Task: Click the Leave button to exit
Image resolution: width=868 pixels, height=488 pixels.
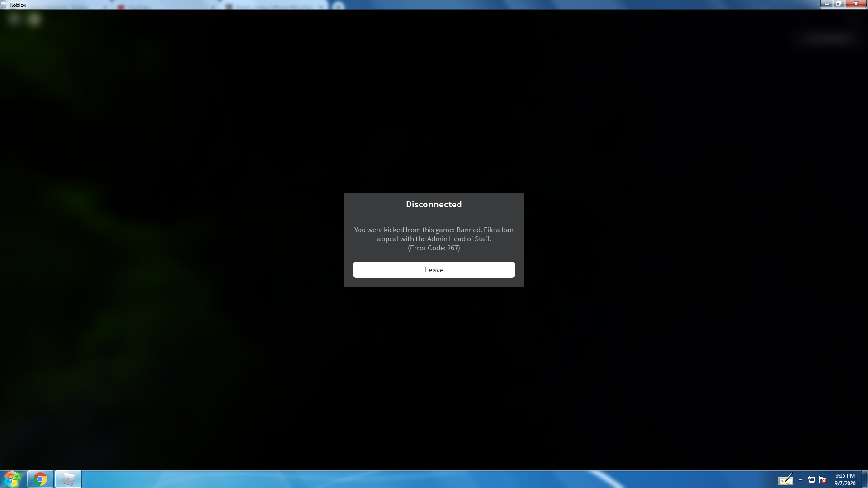Action: click(434, 269)
